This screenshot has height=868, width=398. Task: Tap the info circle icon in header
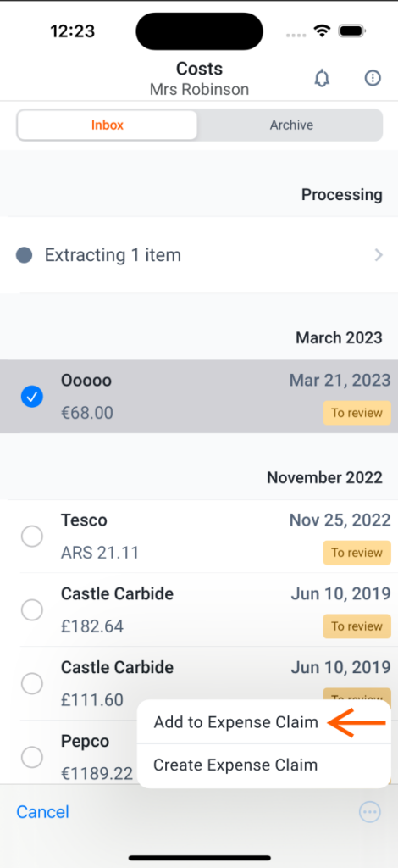(373, 78)
